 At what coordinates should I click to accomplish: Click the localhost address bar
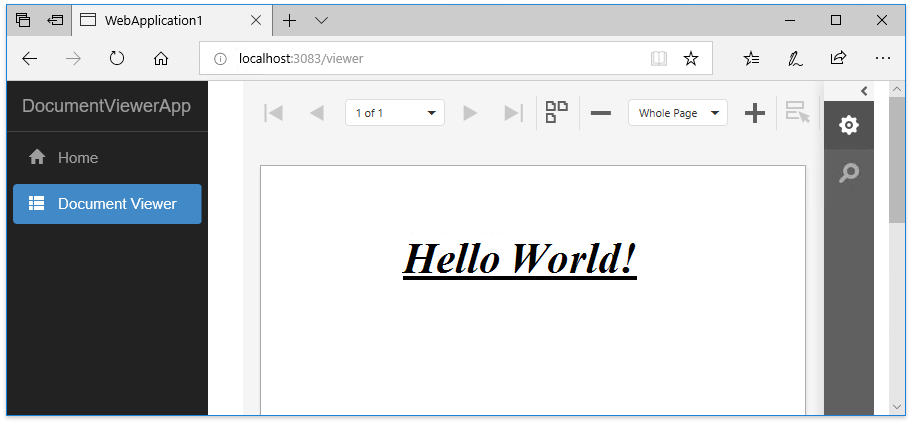[430, 59]
